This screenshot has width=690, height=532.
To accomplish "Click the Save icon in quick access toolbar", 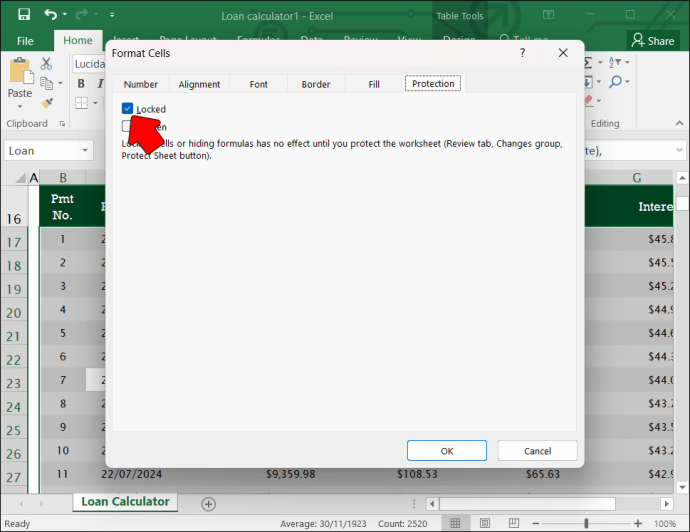I will point(24,15).
